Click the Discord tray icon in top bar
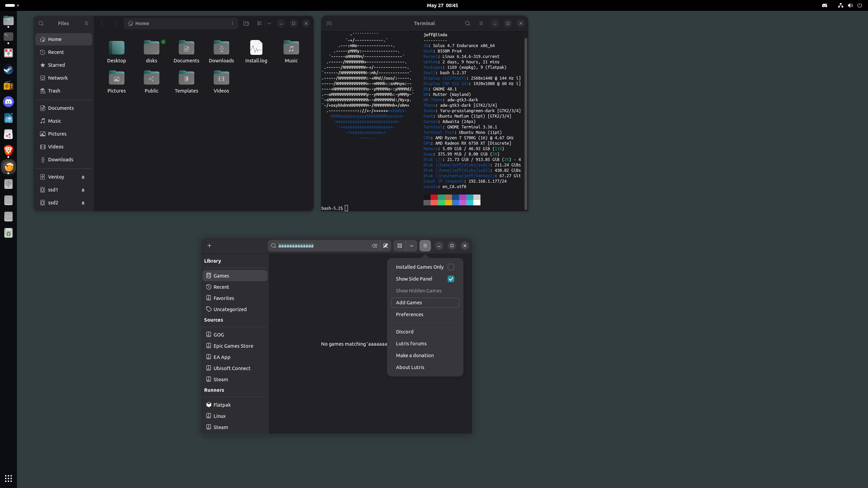868x488 pixels. coord(825,5)
